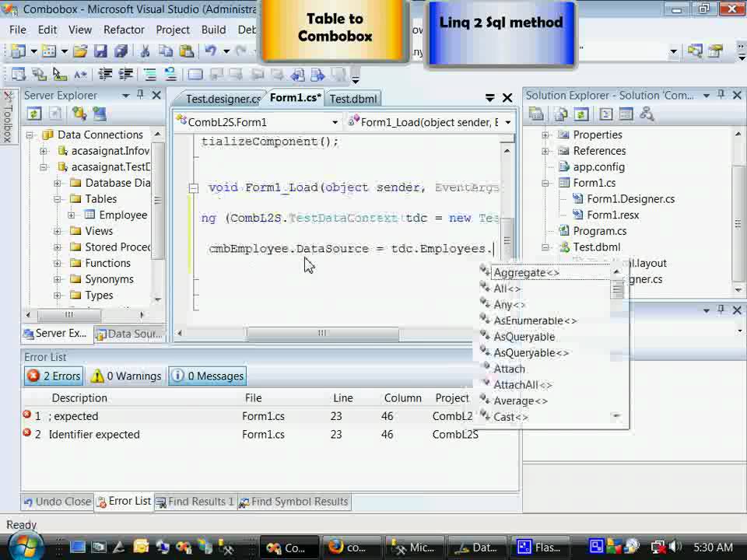Collapse the Tables folder node

(x=57, y=199)
